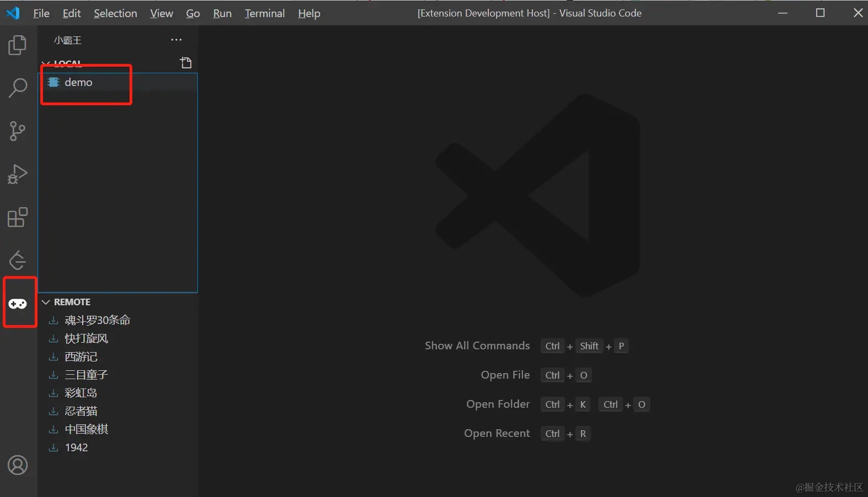Viewport: 868px width, 497px height.
Task: Open the File menu
Action: coord(41,13)
